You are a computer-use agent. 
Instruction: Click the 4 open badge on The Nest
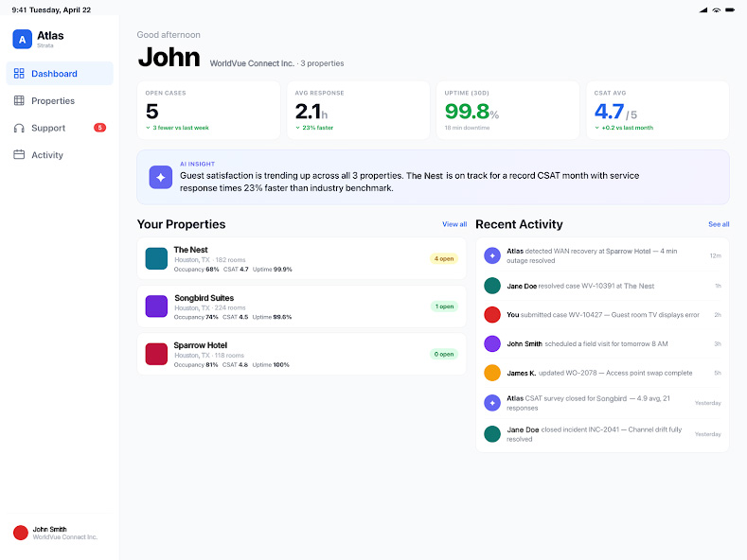click(443, 258)
